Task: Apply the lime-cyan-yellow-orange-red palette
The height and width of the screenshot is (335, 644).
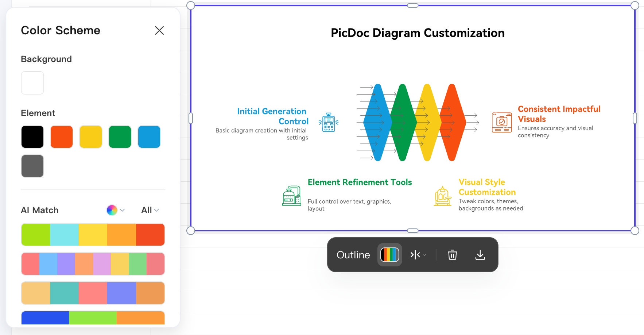Action: 93,235
